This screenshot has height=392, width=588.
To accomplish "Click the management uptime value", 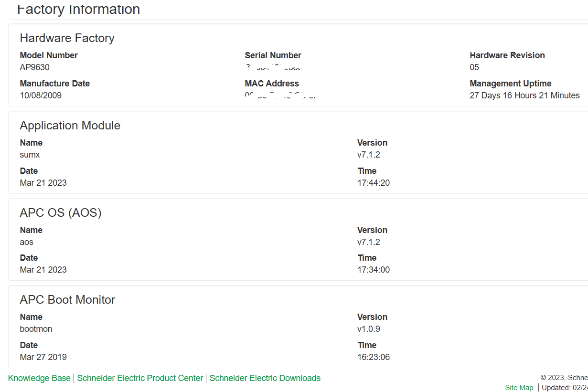I will [524, 95].
